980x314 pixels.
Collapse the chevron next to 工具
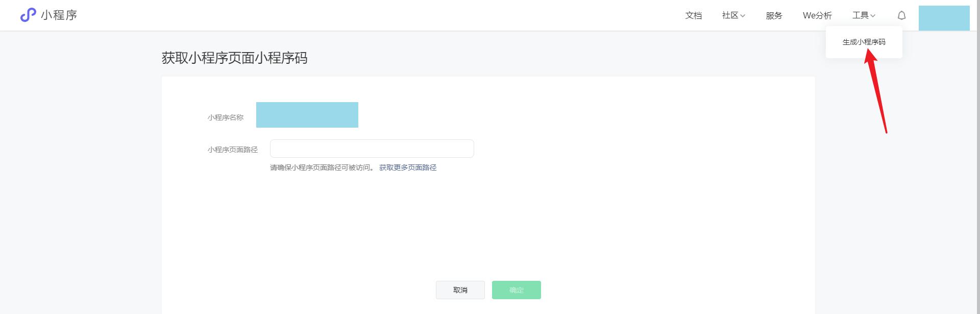[873, 16]
